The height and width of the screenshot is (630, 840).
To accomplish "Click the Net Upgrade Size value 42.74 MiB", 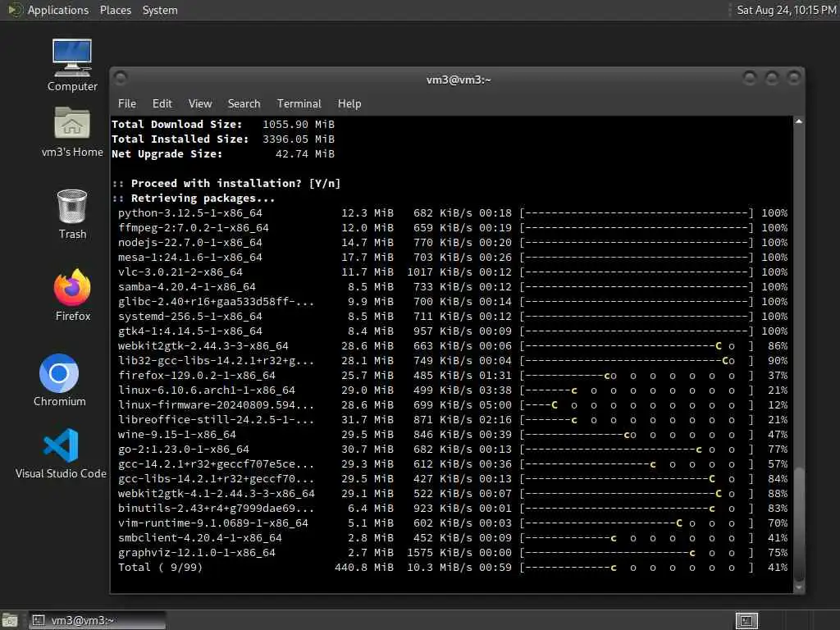I will [x=305, y=153].
